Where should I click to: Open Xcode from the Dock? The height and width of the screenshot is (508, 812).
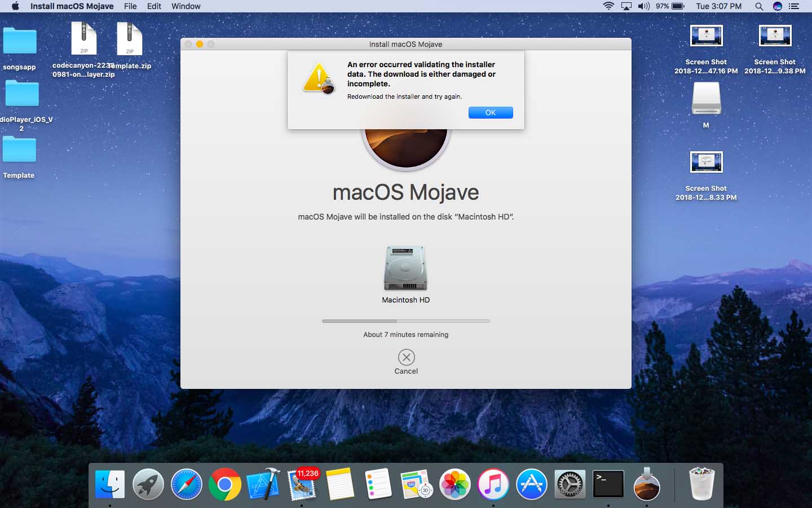coord(263,484)
